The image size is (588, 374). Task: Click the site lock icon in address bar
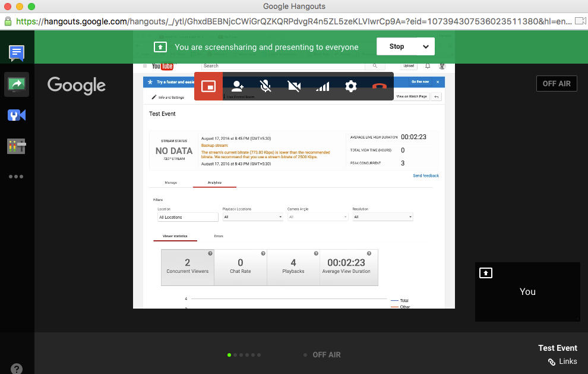click(x=8, y=21)
